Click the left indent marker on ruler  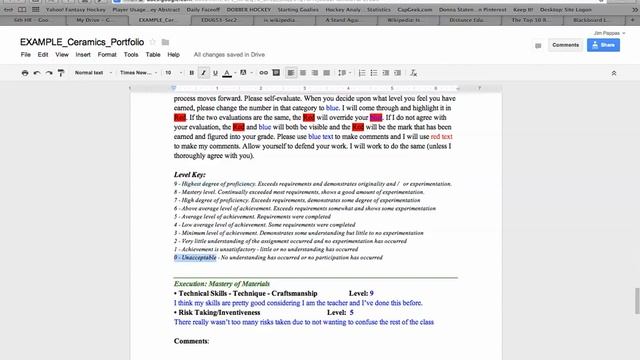click(x=173, y=88)
